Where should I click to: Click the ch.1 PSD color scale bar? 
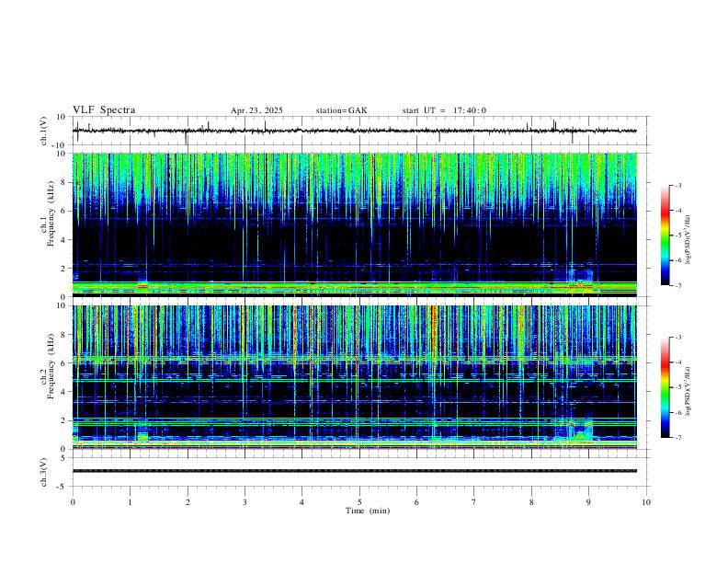point(665,236)
